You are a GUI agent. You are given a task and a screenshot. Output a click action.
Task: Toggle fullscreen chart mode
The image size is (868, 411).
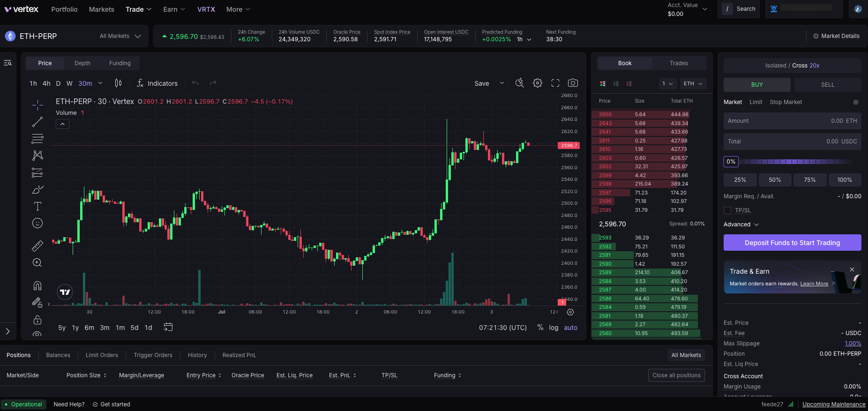pyautogui.click(x=555, y=83)
